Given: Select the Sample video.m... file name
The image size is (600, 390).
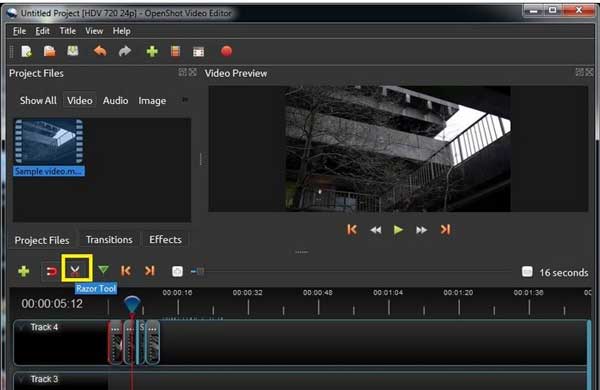Looking at the screenshot, I should (x=49, y=171).
